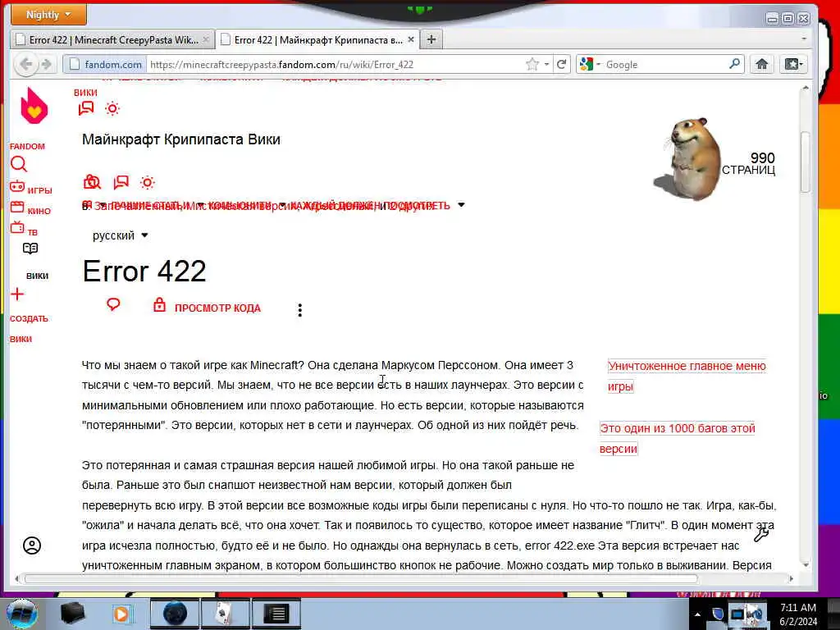Open the wrench admin tools icon
Screen dimensions: 840x630
[761, 535]
